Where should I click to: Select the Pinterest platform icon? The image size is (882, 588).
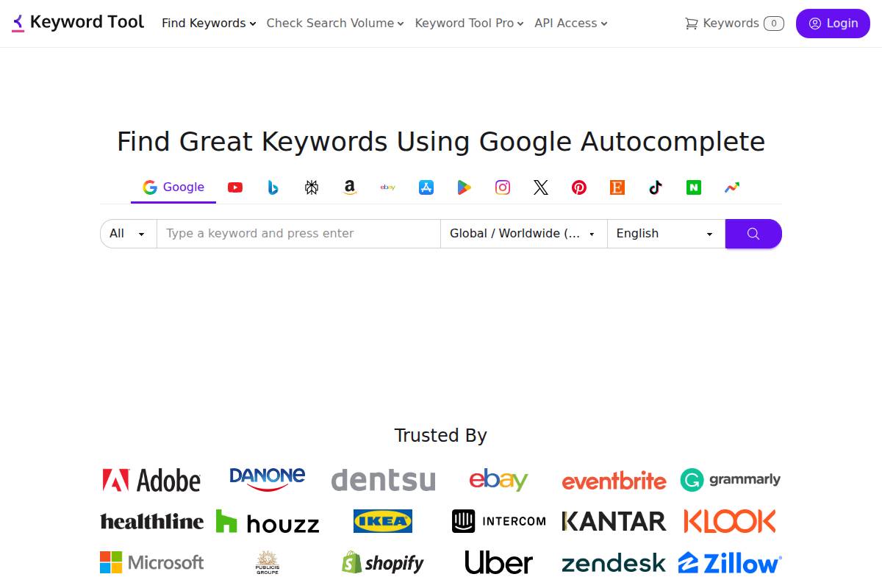(x=579, y=187)
